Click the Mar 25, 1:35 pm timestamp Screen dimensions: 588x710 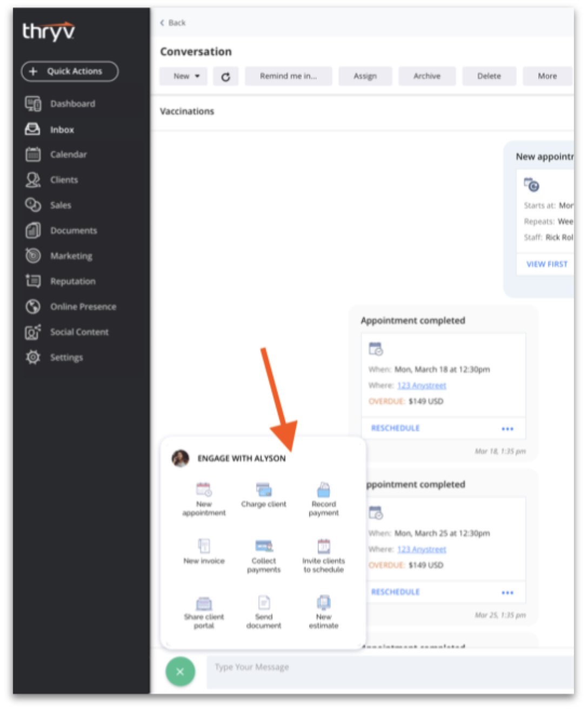(x=500, y=615)
